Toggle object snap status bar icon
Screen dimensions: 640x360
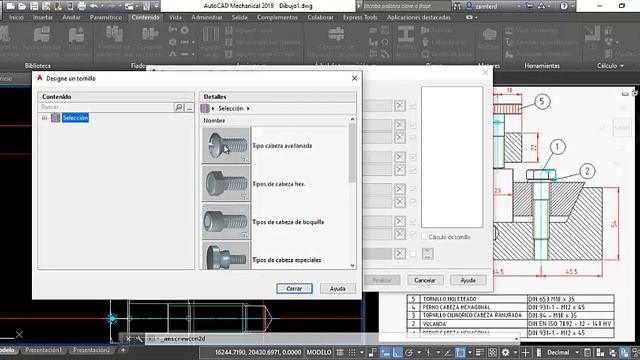[460, 352]
